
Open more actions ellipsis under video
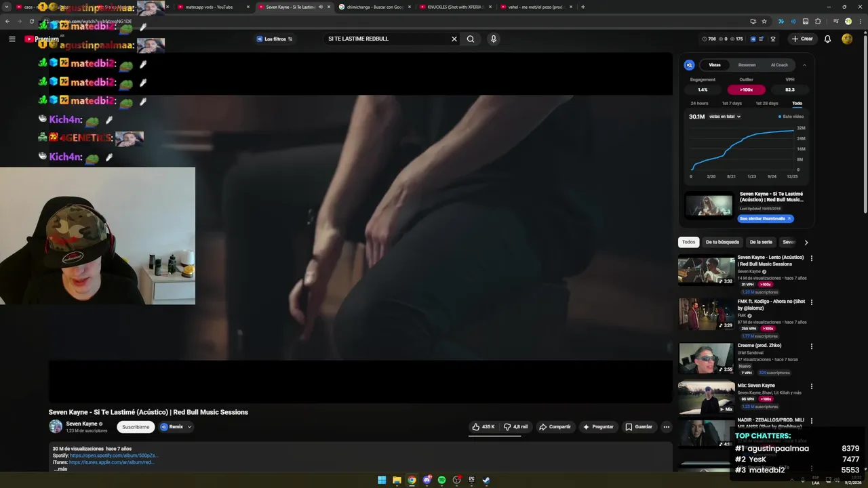tap(667, 427)
